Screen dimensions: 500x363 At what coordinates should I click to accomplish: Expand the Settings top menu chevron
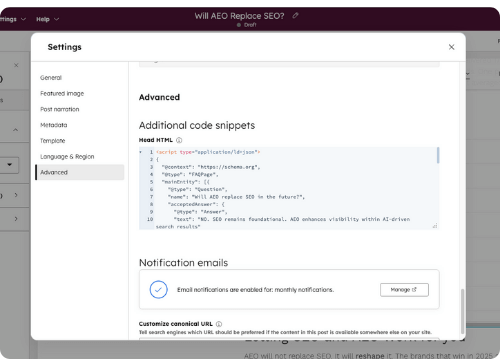tap(23, 19)
